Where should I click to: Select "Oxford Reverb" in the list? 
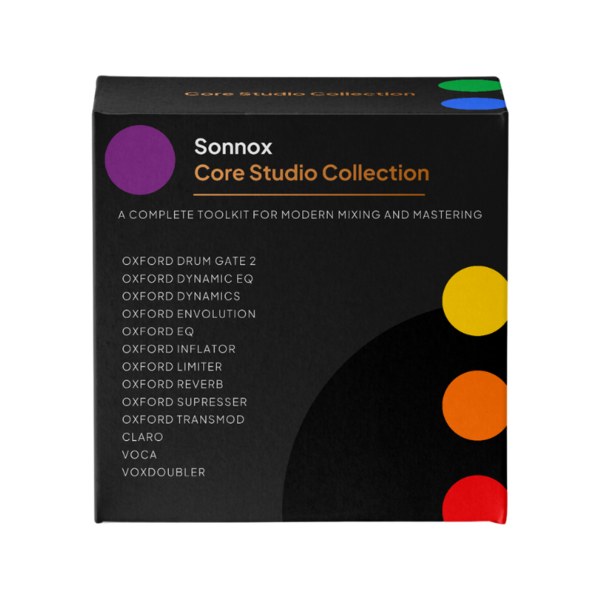[x=173, y=384]
